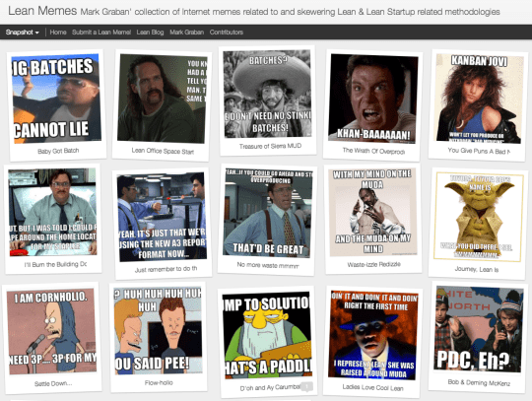Open the Right the First Time meme
This screenshot has height=401, width=532.
click(372, 335)
